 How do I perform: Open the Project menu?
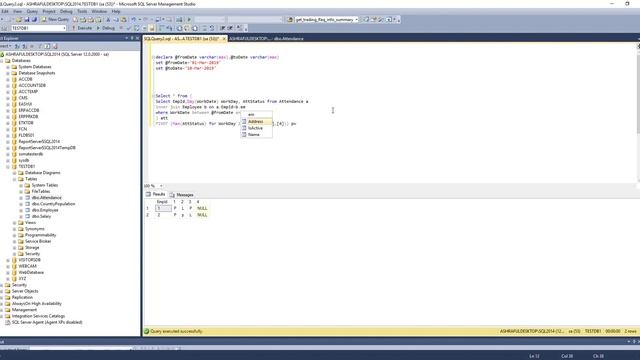point(49,11)
